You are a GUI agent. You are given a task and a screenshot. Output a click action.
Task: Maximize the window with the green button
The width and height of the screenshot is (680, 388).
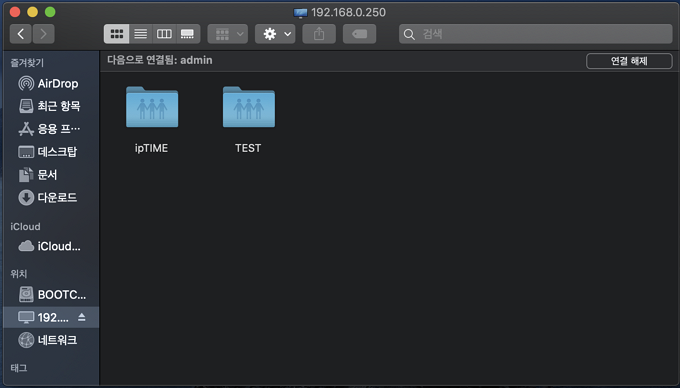pyautogui.click(x=50, y=12)
